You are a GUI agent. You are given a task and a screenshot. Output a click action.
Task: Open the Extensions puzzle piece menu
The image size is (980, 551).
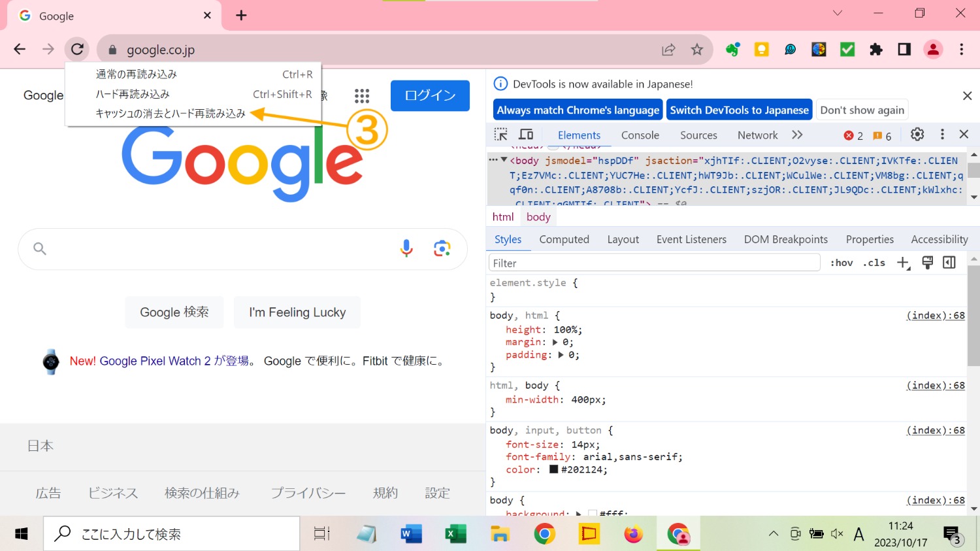click(x=876, y=49)
